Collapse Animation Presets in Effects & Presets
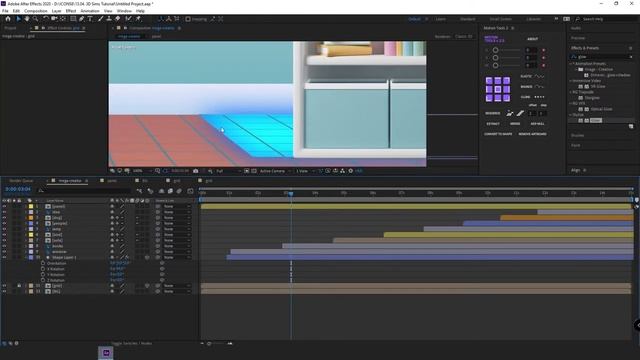This screenshot has width=640, height=360. [x=571, y=64]
